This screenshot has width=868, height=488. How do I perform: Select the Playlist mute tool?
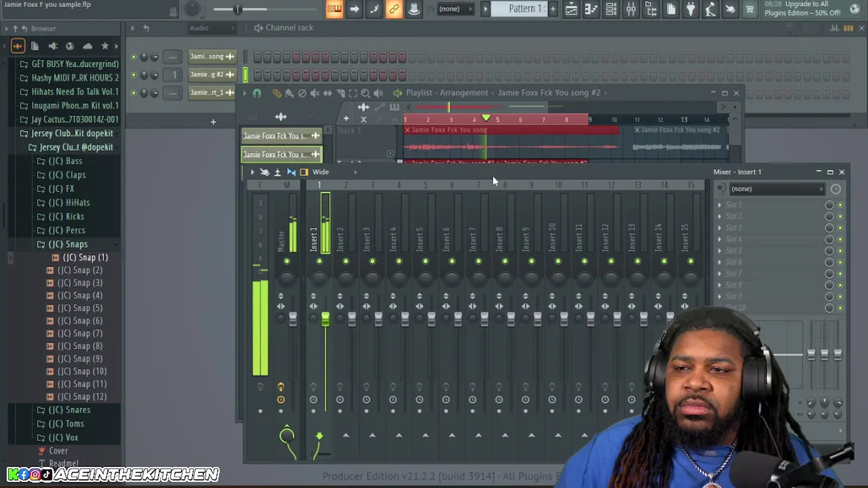point(315,93)
